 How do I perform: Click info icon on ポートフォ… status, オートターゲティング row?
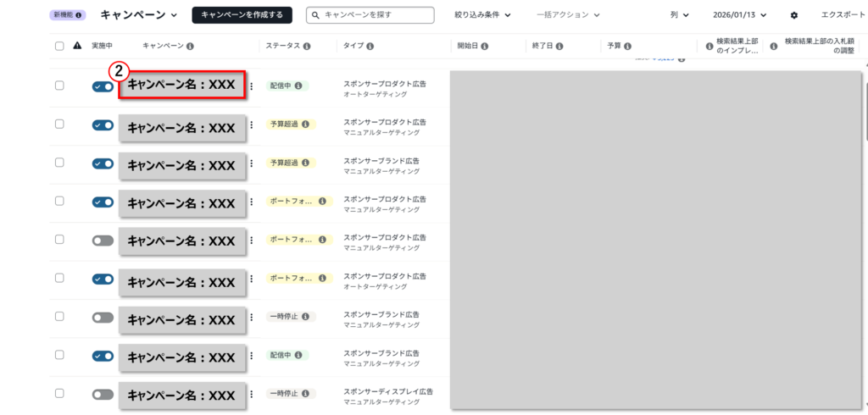pos(322,279)
